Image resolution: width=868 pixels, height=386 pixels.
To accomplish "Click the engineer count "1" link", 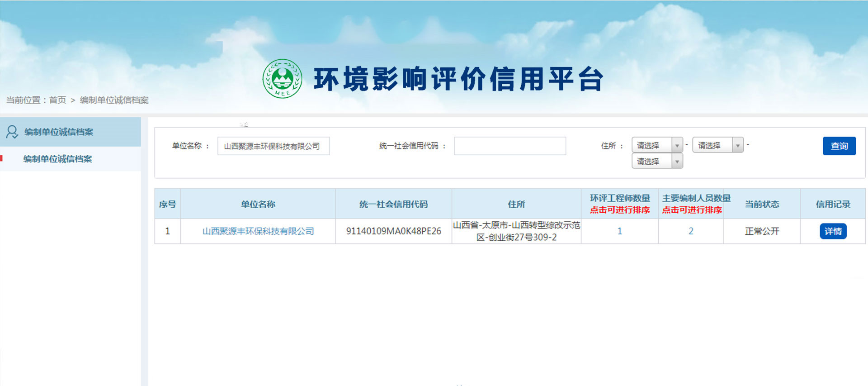I will (619, 231).
